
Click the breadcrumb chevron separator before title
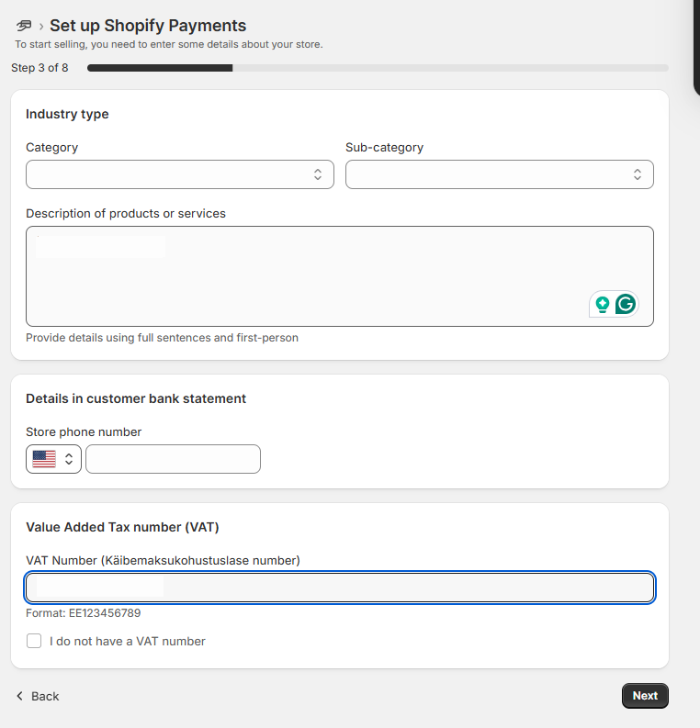tap(40, 27)
